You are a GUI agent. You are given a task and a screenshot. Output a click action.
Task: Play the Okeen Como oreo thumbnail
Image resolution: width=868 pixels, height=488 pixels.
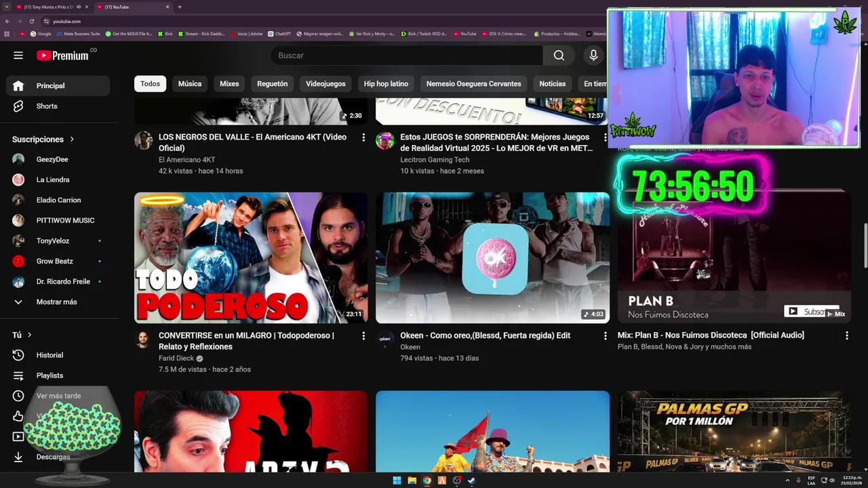[x=492, y=258]
